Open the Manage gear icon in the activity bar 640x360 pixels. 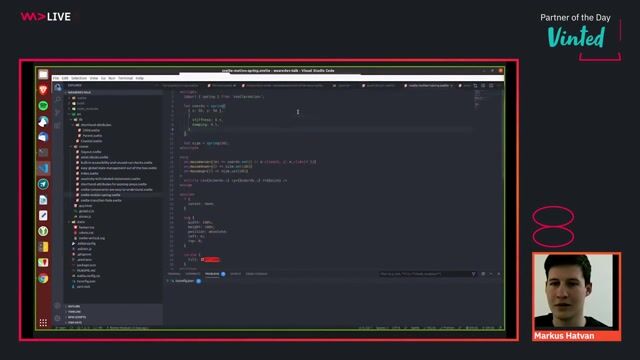pyautogui.click(x=58, y=318)
